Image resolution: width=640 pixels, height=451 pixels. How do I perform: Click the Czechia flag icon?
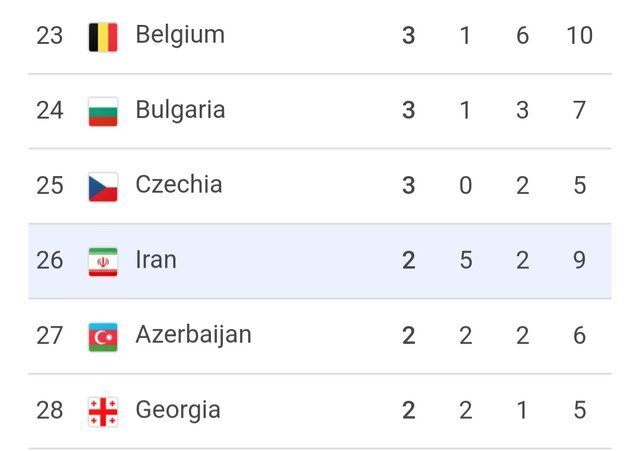pos(103,186)
